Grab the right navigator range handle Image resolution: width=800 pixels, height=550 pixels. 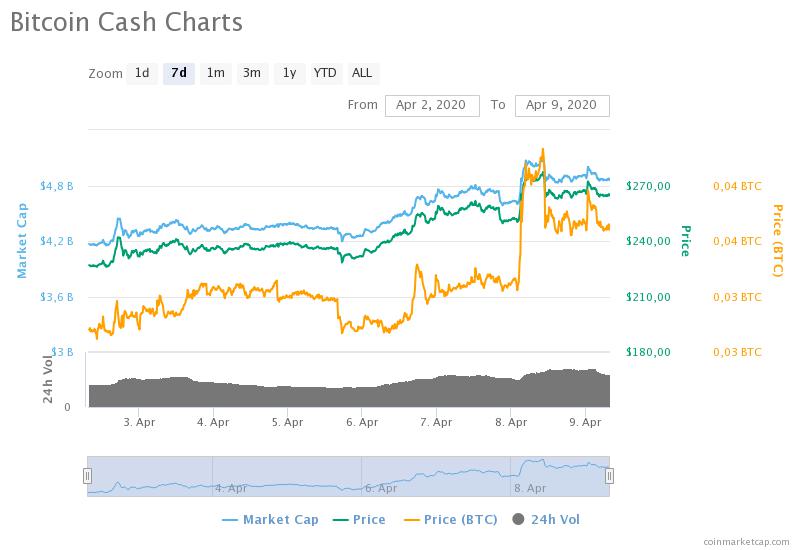(609, 476)
